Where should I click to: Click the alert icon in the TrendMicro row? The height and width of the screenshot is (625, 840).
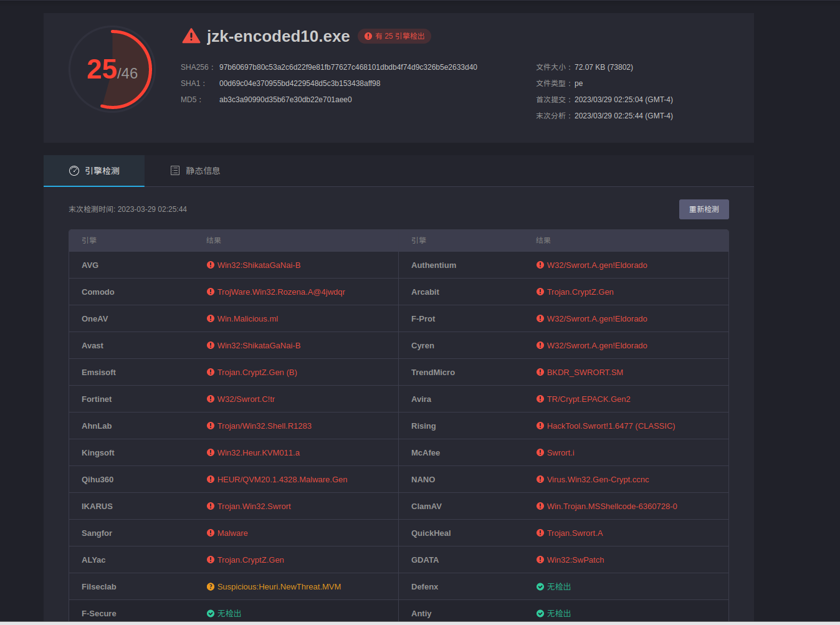(x=540, y=372)
